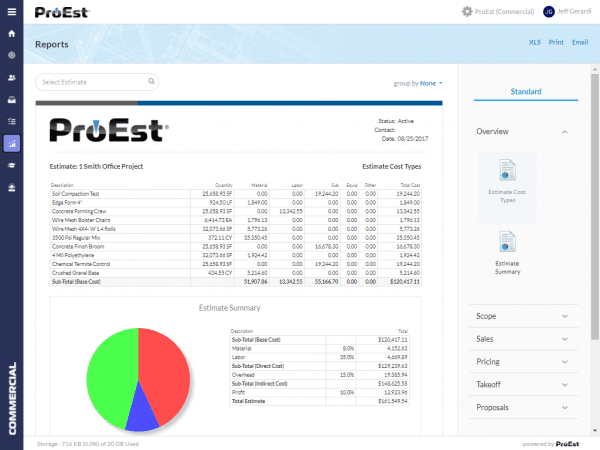Image resolution: width=600 pixels, height=450 pixels.
Task: Open the contacts people icon in the sidebar
Action: [x=11, y=77]
